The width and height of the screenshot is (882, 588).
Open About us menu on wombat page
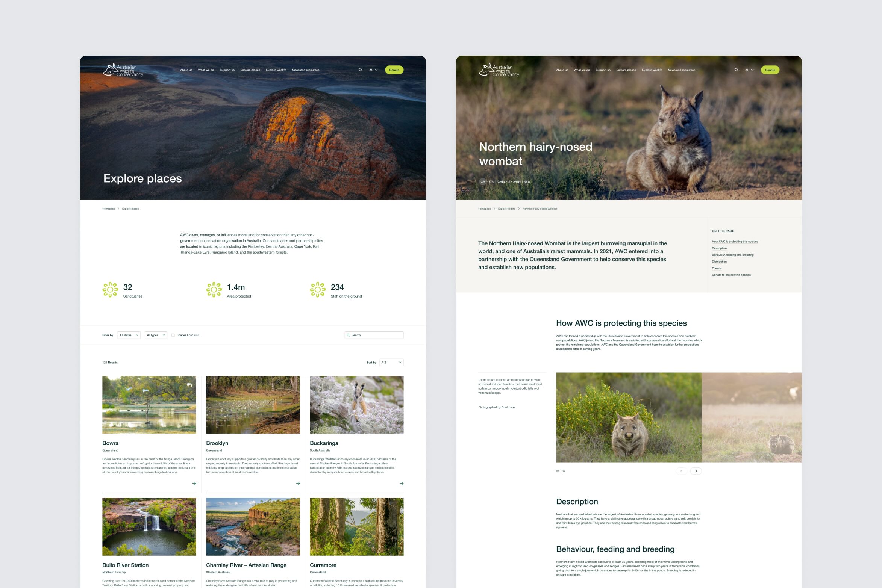[562, 70]
